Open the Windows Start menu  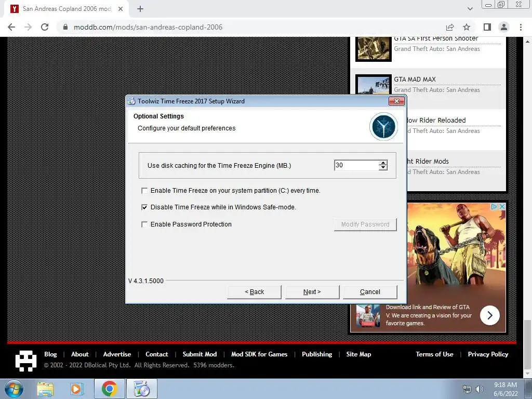pos(14,389)
